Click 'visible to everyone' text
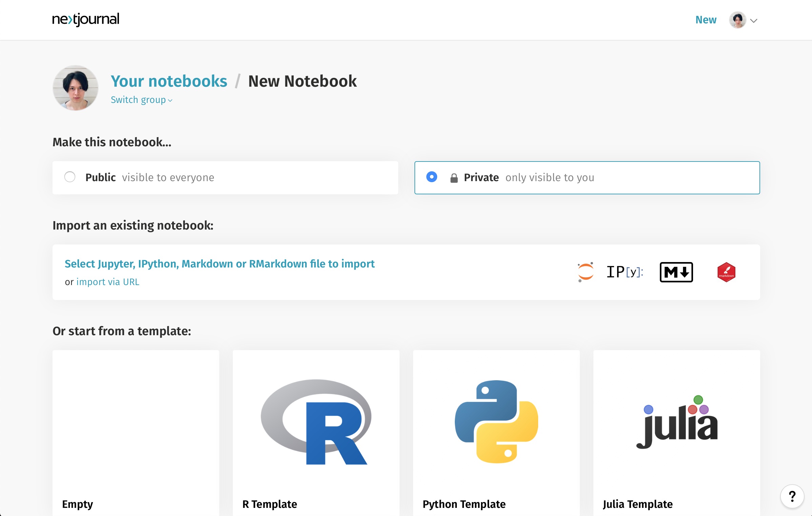The height and width of the screenshot is (516, 812). (x=168, y=177)
